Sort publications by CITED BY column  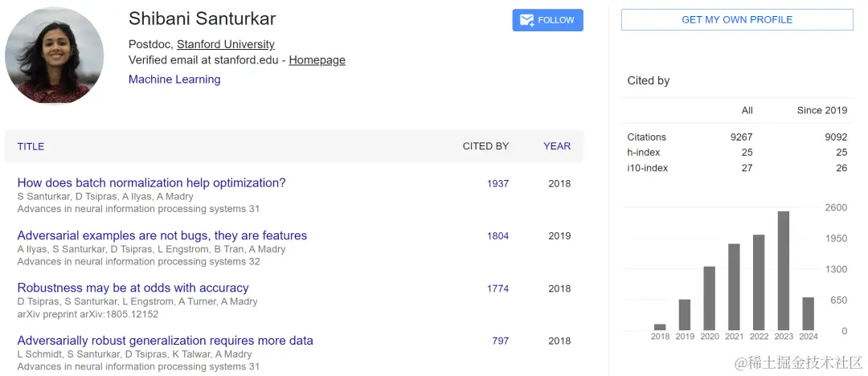485,146
